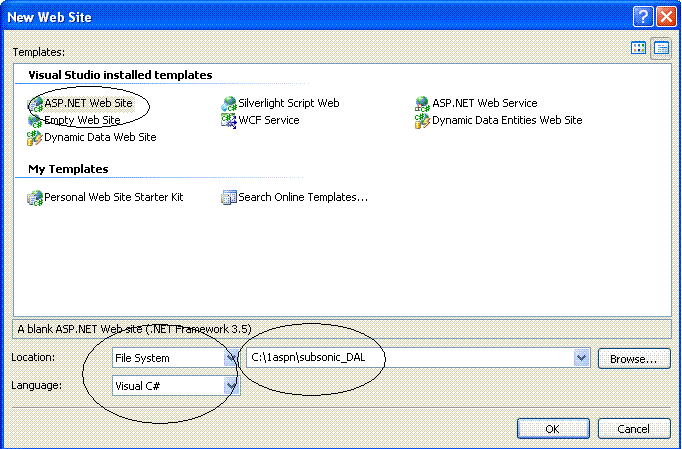Select the WCF Service template icon
Screen dimensions: 682x449
tap(229, 121)
